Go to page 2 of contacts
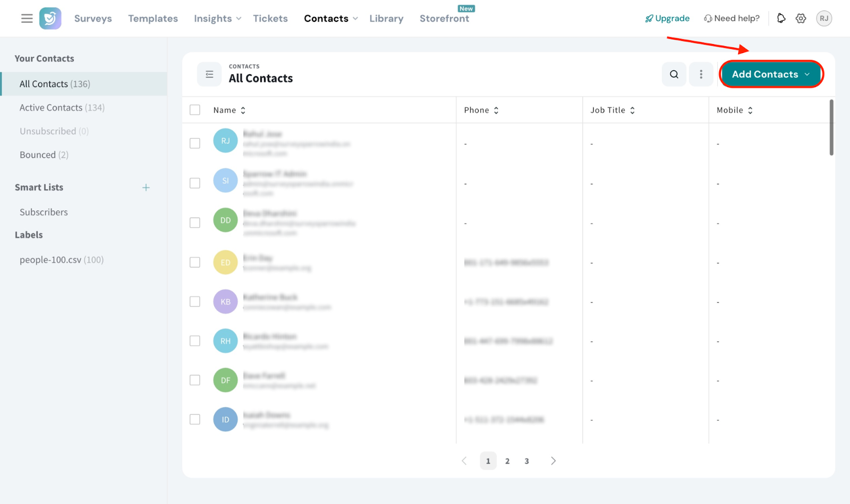 [507, 461]
